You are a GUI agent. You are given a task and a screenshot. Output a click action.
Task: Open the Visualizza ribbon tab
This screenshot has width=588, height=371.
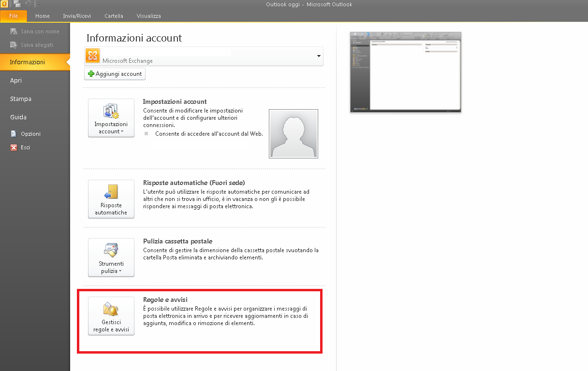click(x=149, y=16)
